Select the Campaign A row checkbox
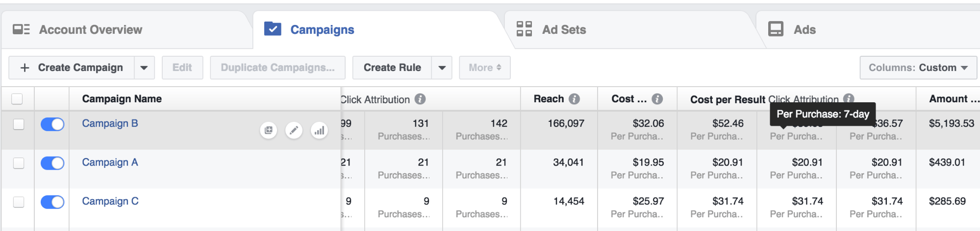 [19, 163]
